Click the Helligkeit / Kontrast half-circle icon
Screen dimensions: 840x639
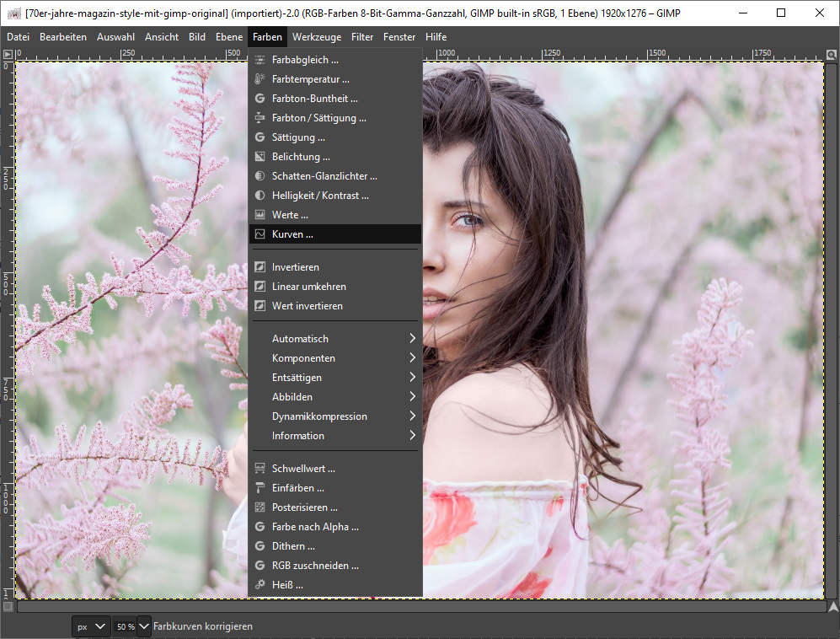[260, 196]
